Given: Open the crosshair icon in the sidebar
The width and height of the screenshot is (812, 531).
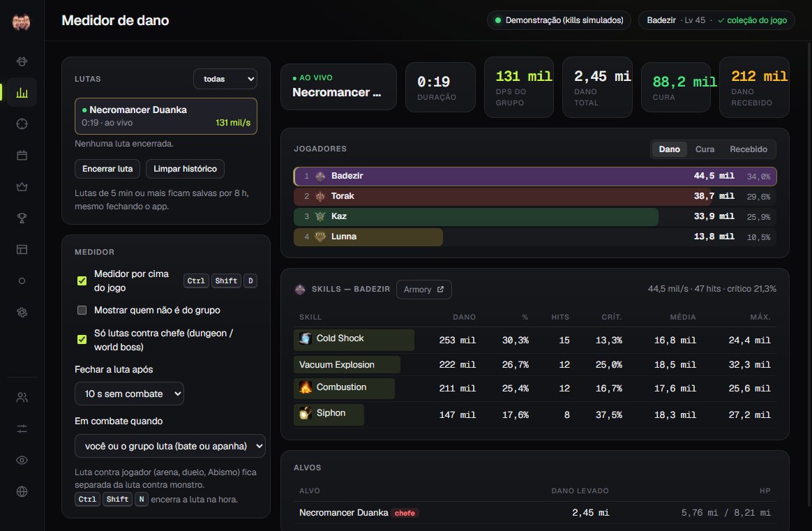Looking at the screenshot, I should pyautogui.click(x=22, y=124).
